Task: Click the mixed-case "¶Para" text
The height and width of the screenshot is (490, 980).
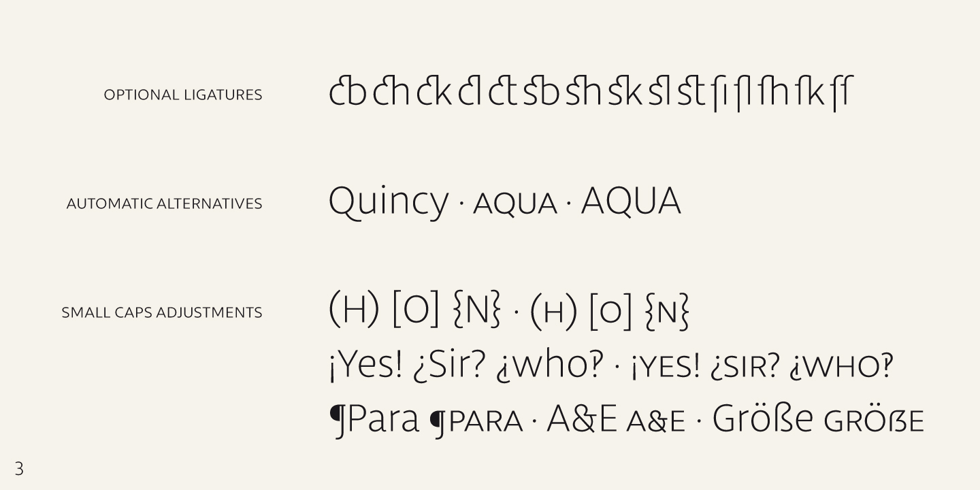Action: pyautogui.click(x=374, y=419)
